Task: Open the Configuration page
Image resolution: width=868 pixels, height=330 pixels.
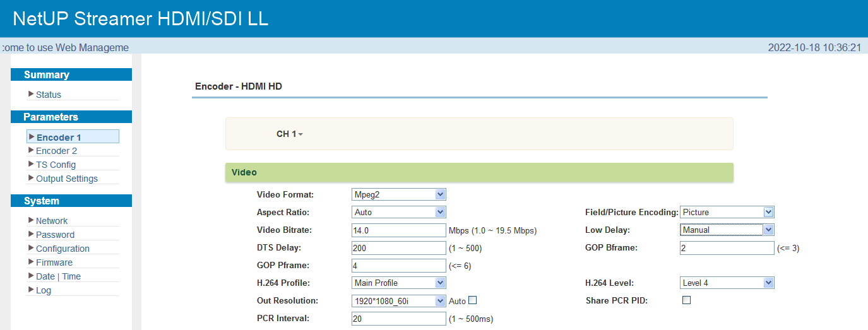Action: click(62, 249)
